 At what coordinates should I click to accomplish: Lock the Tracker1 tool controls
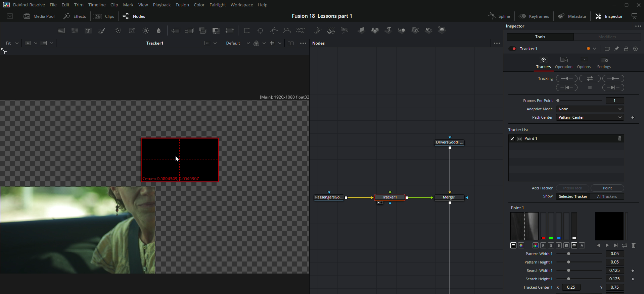626,49
